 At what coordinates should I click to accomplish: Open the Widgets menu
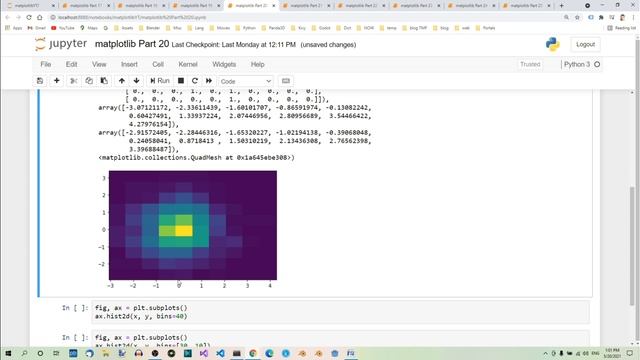[x=224, y=64]
